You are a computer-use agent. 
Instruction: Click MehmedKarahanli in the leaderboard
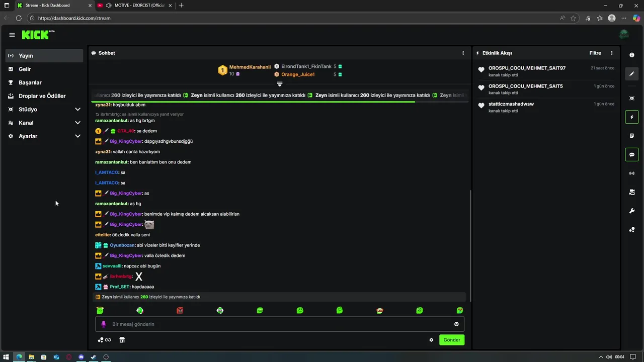tap(250, 67)
